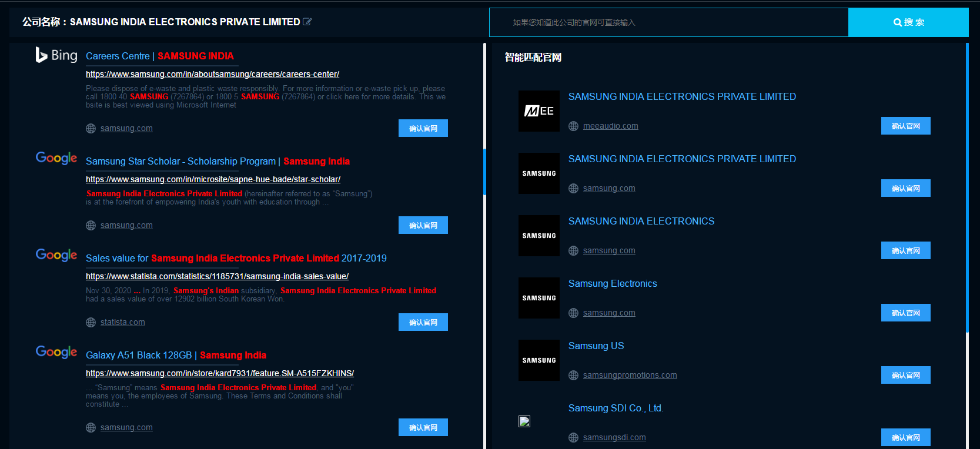Screen dimensions: 980x449
Task: Open second SAMSUNG INDIA ELECTRONICS PRIVATE LIMITED match
Action: pyautogui.click(x=682, y=159)
